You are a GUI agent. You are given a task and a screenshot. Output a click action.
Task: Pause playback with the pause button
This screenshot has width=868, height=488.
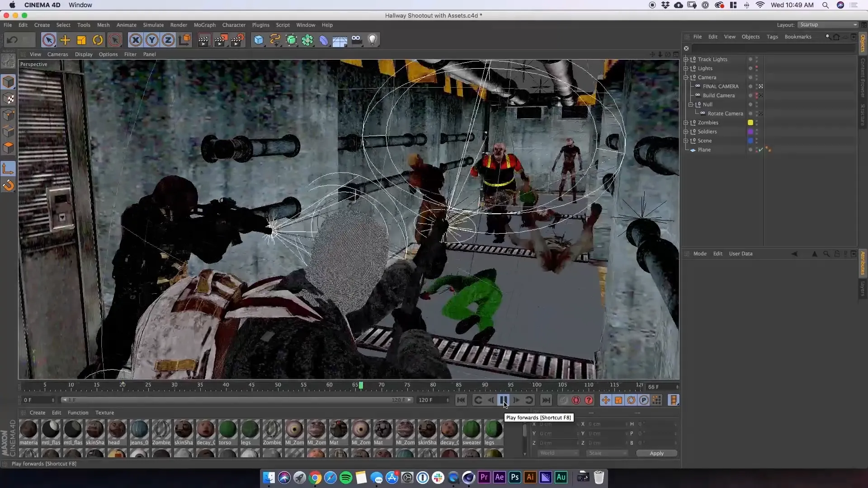pos(503,400)
